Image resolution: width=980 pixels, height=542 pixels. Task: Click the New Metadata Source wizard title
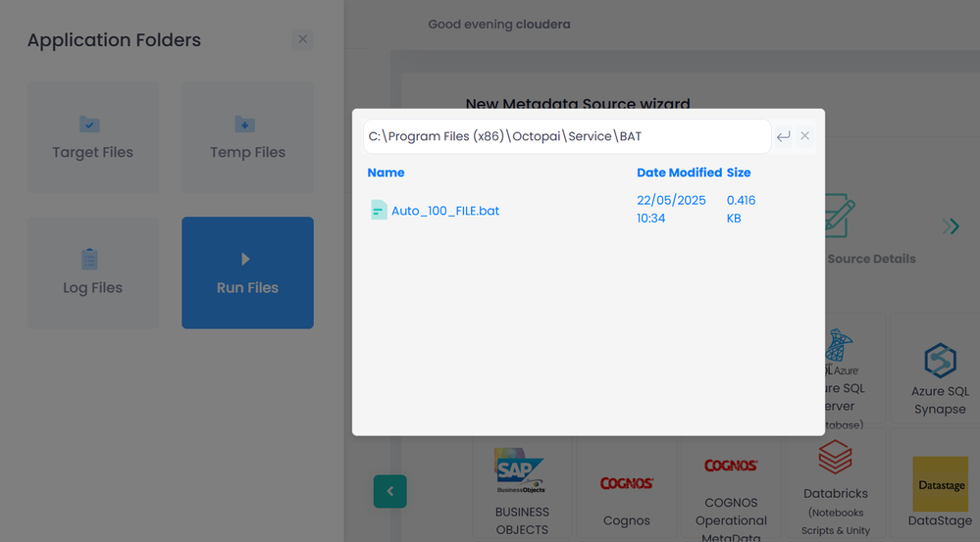(x=578, y=103)
